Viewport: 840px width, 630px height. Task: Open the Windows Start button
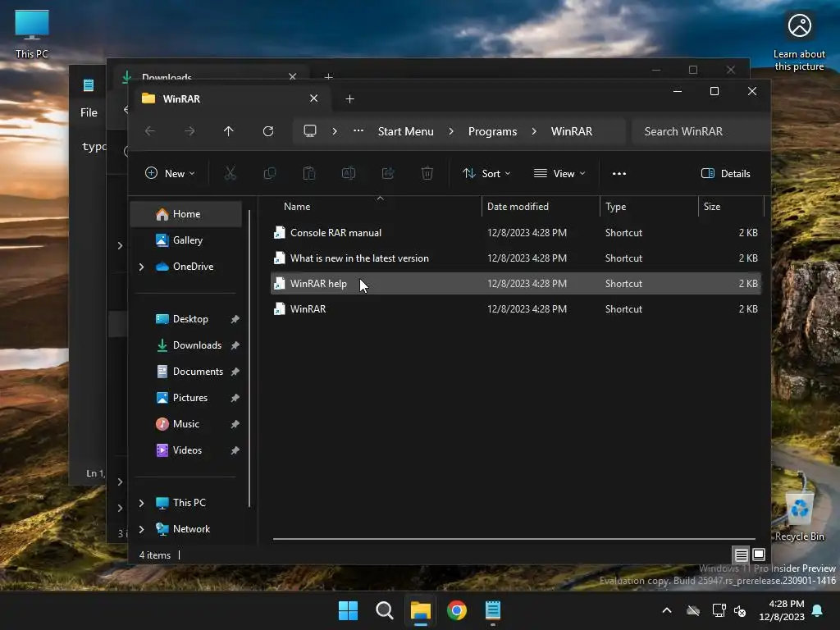pyautogui.click(x=348, y=610)
